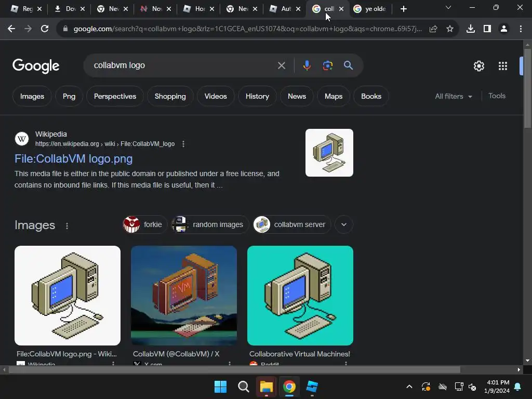This screenshot has height=399, width=532.
Task: Open the OneDrive cloud tray icon
Action: pyautogui.click(x=443, y=387)
